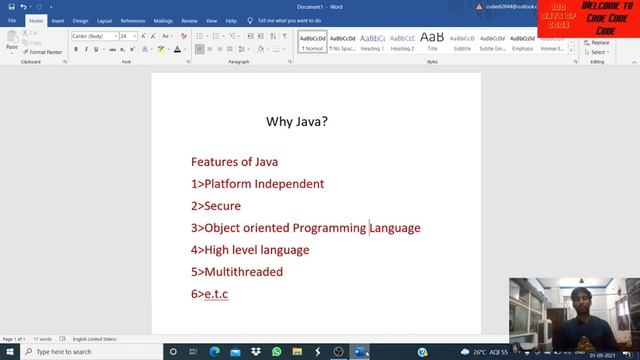
Task: Align text to the left
Action: click(200, 49)
